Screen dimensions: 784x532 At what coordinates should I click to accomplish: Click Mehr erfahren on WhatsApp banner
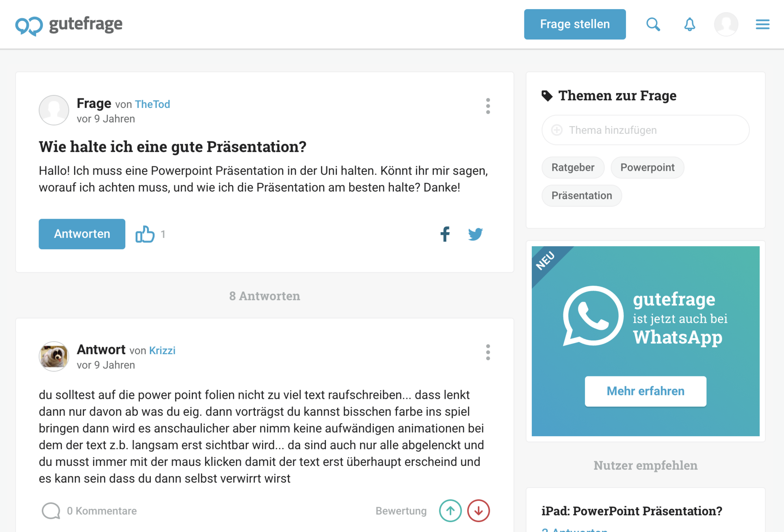(x=645, y=391)
